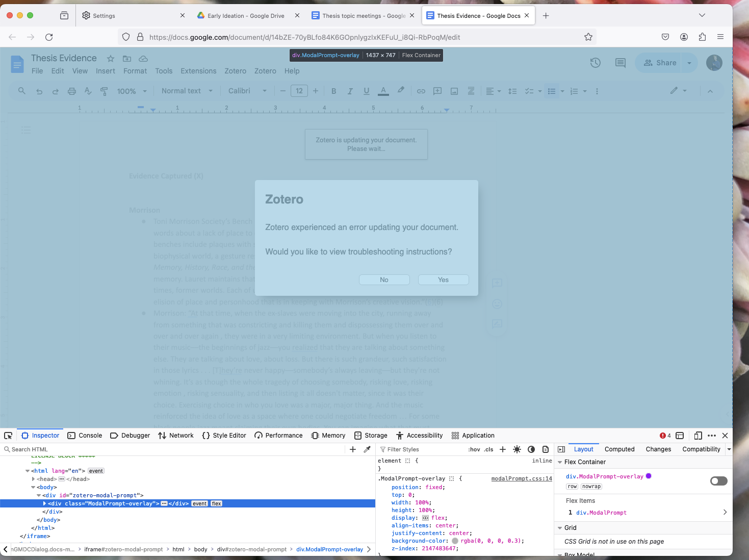Click the rgba background-color swatch

pos(455,541)
